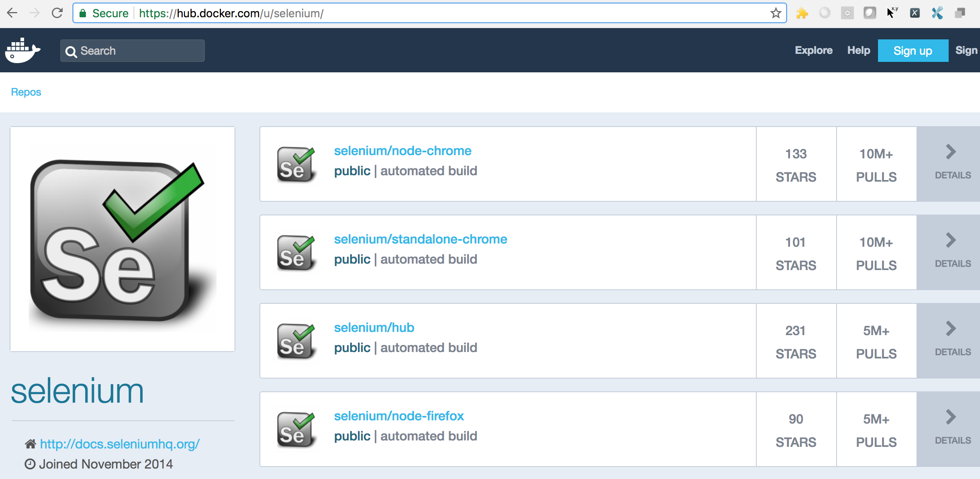Click the node-chrome Selenium logo icon
The width and height of the screenshot is (980, 479).
[296, 164]
